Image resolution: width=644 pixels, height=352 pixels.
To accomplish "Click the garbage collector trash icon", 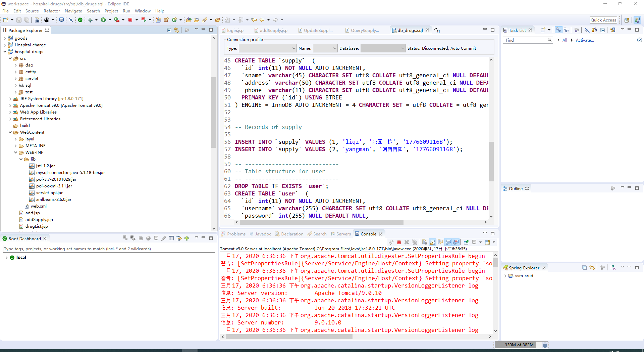I will 545,345.
